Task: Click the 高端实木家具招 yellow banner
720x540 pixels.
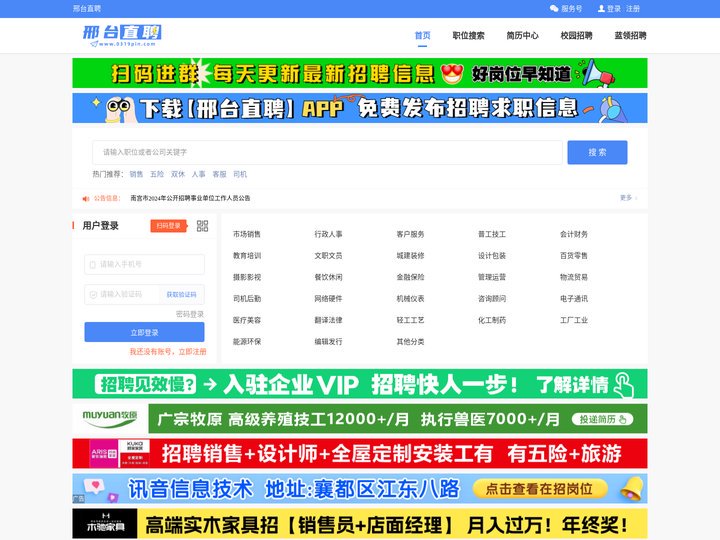Action: 360,524
